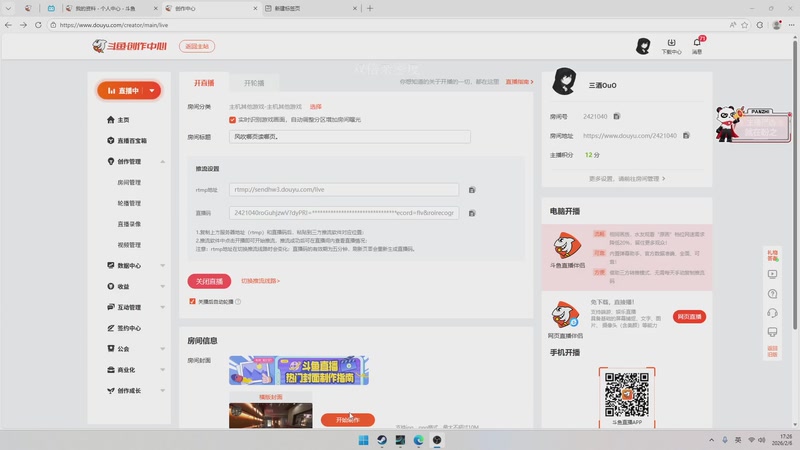Click the mobile streaming QR code

(x=627, y=395)
